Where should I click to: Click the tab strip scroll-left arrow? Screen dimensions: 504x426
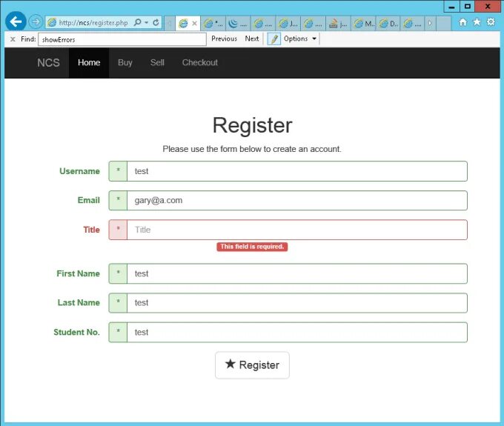point(170,23)
